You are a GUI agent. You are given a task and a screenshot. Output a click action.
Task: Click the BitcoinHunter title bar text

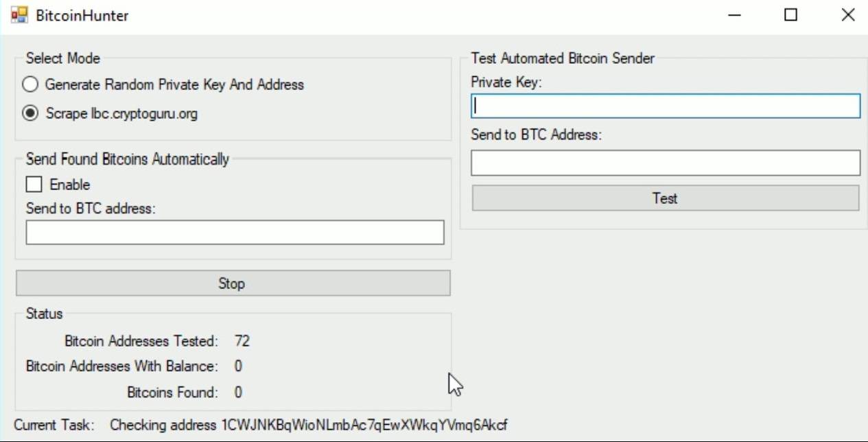pyautogui.click(x=82, y=15)
